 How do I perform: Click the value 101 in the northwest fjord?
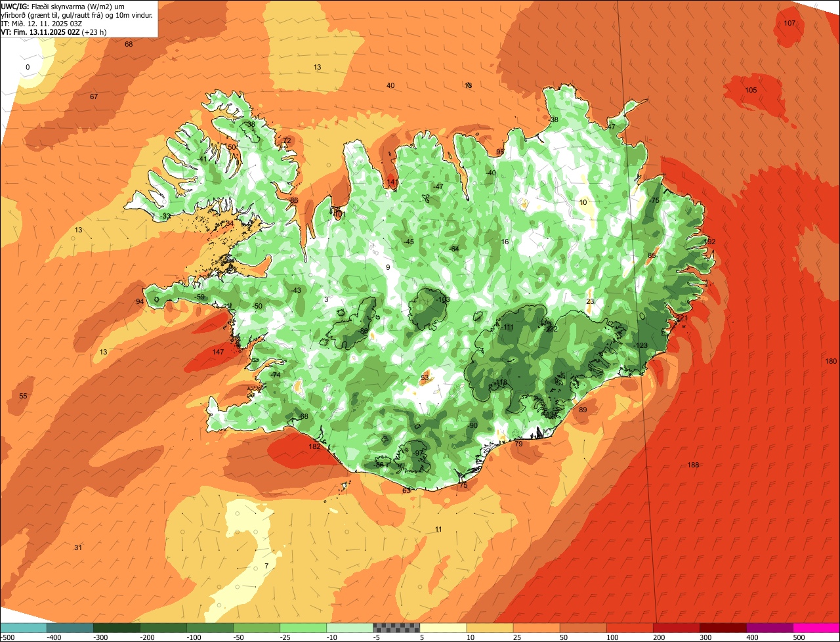339,214
